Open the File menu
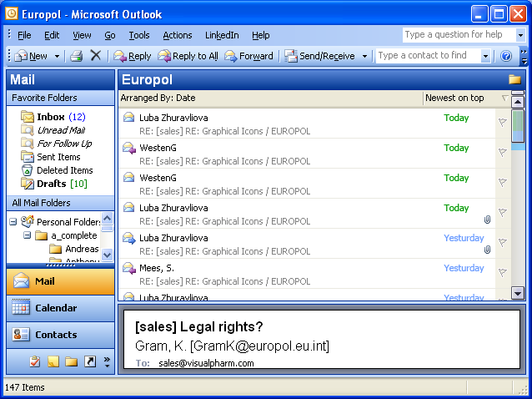This screenshot has width=532, height=399. [24, 35]
